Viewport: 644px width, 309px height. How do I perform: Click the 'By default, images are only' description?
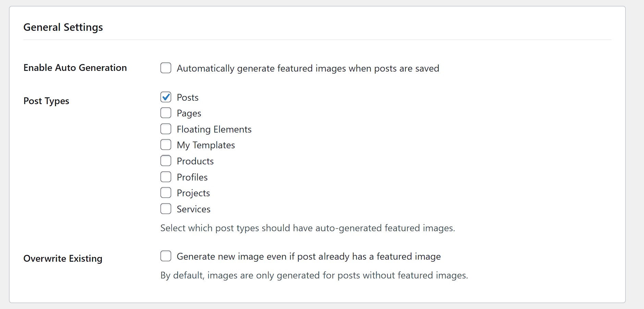click(314, 275)
